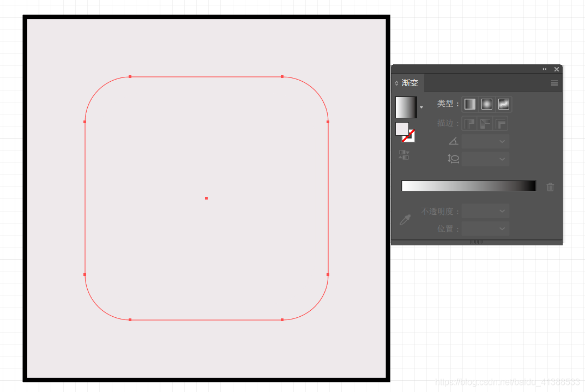Click the lower anchor on left edge
Image resolution: width=585 pixels, height=392 pixels.
coord(85,275)
